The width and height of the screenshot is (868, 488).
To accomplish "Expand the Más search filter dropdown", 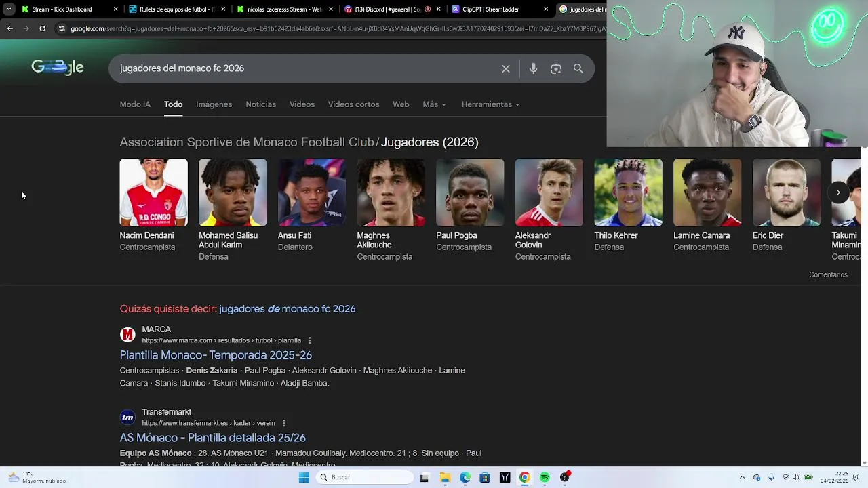I will click(x=434, y=104).
